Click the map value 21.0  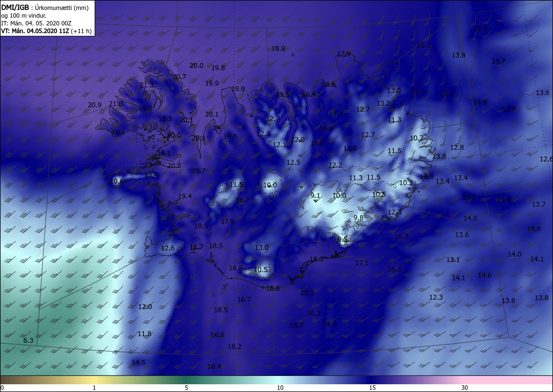[116, 103]
